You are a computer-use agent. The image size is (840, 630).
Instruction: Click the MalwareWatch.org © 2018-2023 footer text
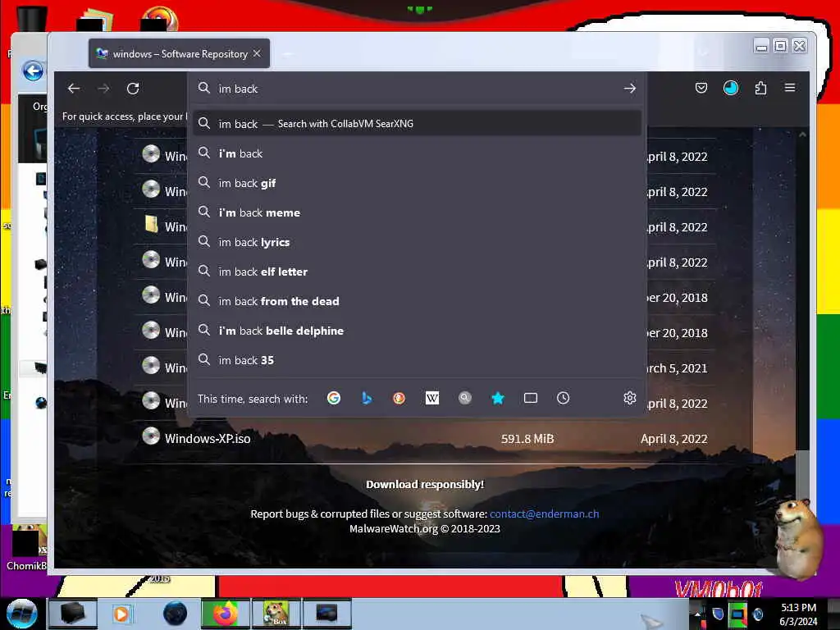425,529
